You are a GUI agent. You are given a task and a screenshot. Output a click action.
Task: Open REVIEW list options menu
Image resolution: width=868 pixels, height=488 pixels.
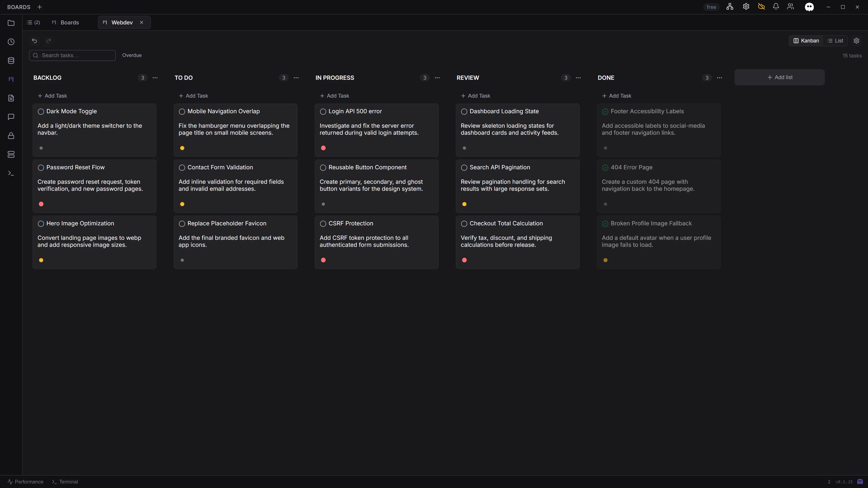[578, 78]
